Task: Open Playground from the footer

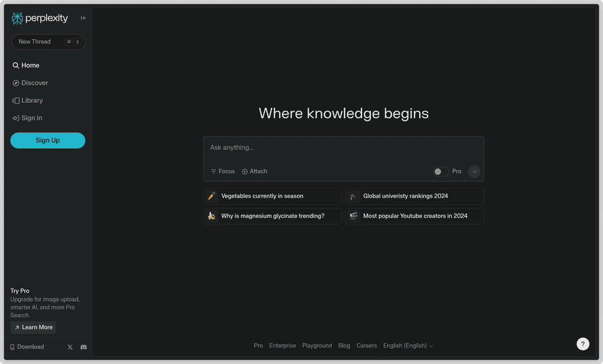Action: [x=317, y=346]
